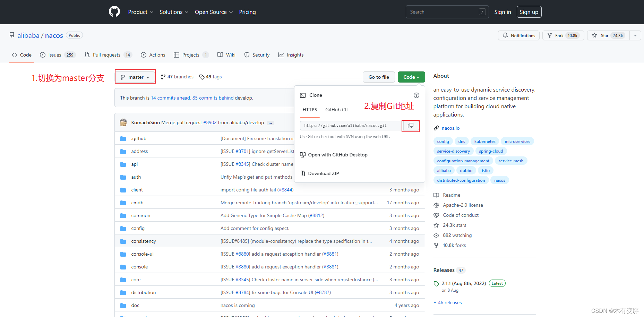This screenshot has width=644, height=317.
Task: Open the master branch selector dropdown
Action: tap(135, 77)
